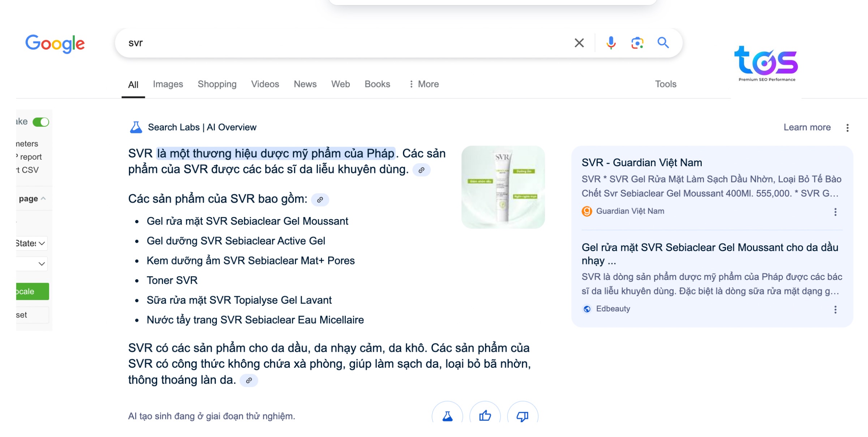This screenshot has width=868, height=437.
Task: Open the State dropdown in sidebar
Action: (x=32, y=243)
